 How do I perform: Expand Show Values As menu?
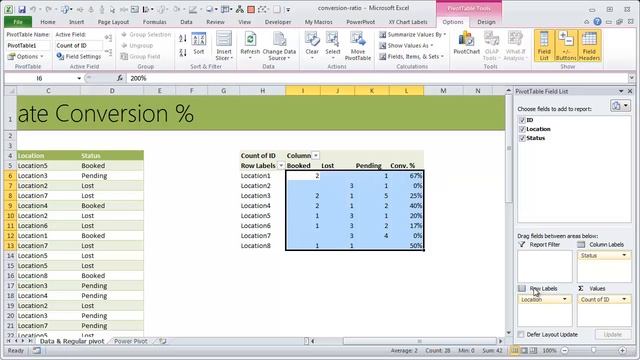[406, 46]
